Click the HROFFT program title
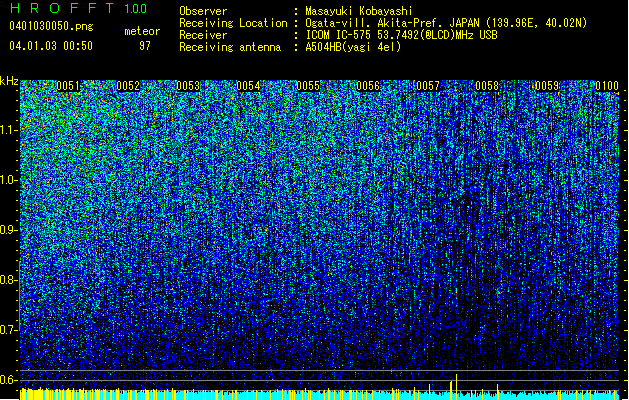 coord(61,8)
